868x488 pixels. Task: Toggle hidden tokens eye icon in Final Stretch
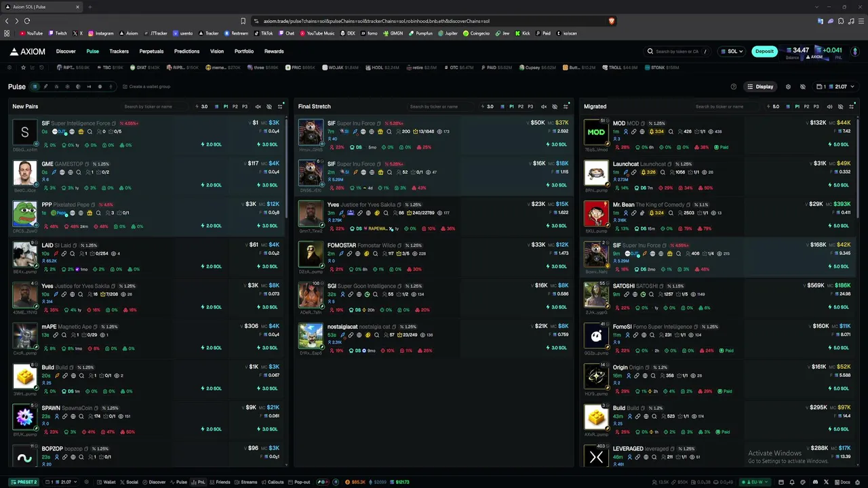click(x=555, y=106)
